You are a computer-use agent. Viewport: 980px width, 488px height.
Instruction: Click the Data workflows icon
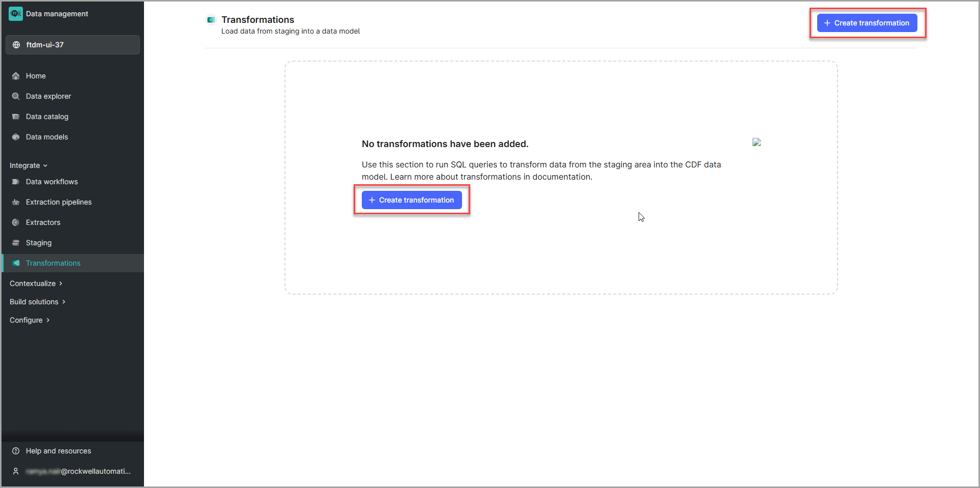point(16,182)
